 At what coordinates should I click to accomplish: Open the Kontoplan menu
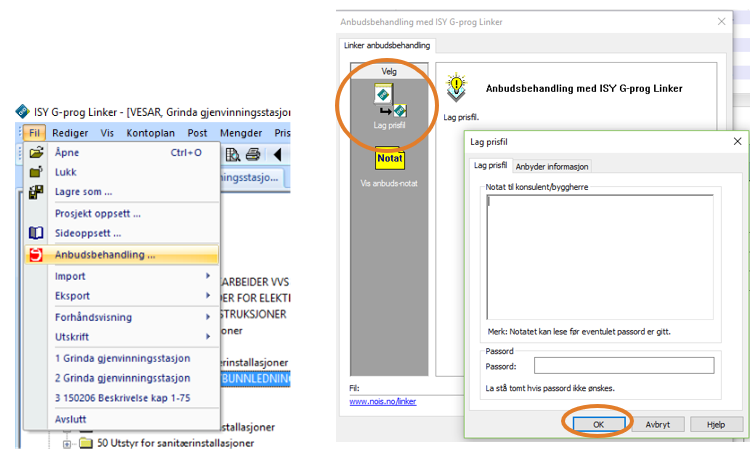coord(151,133)
